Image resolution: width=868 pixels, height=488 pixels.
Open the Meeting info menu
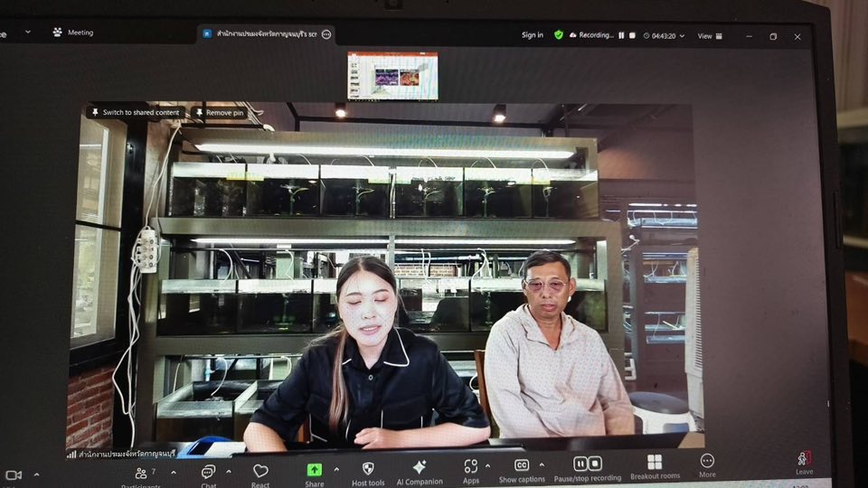[x=73, y=33]
